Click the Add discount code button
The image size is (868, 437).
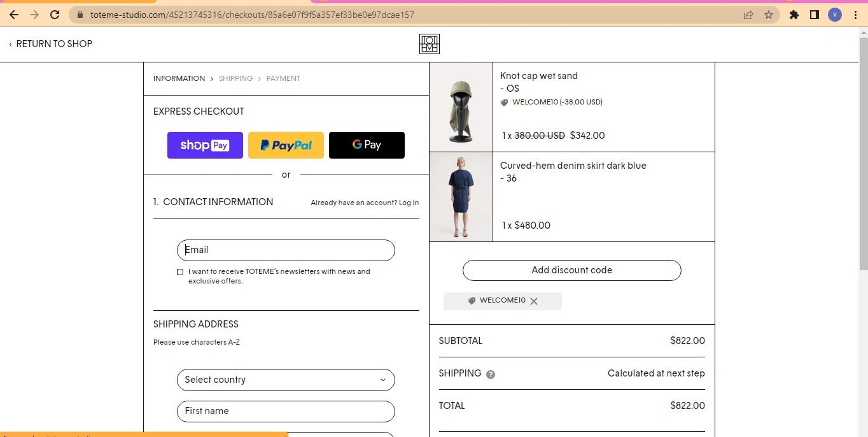point(571,270)
